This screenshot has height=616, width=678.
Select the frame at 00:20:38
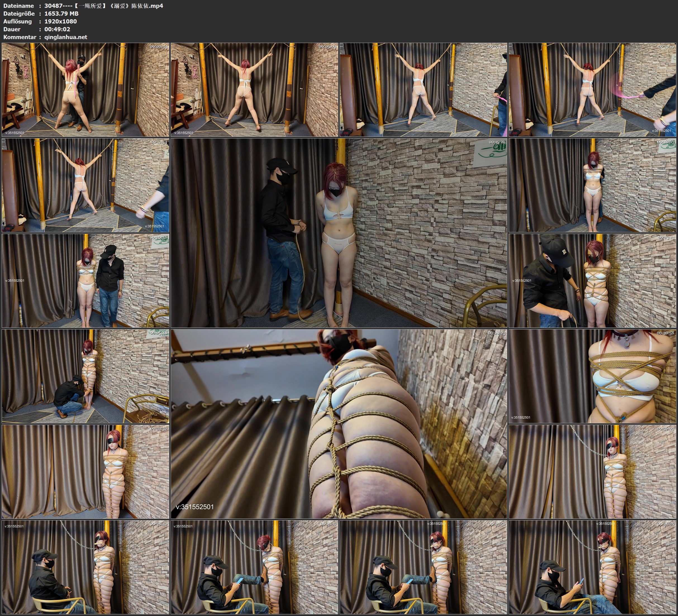[85, 280]
